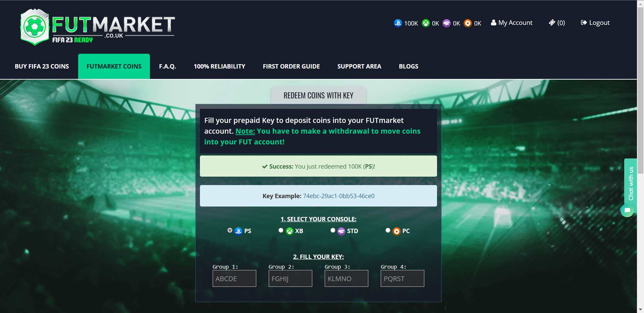Click the PlayStation icon in console selection
This screenshot has height=313, width=644.
[x=238, y=231]
